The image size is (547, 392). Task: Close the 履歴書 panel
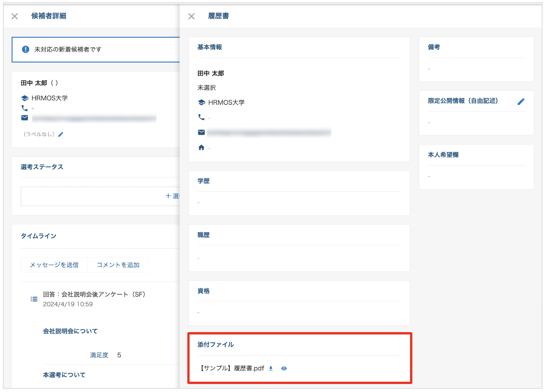(x=191, y=16)
